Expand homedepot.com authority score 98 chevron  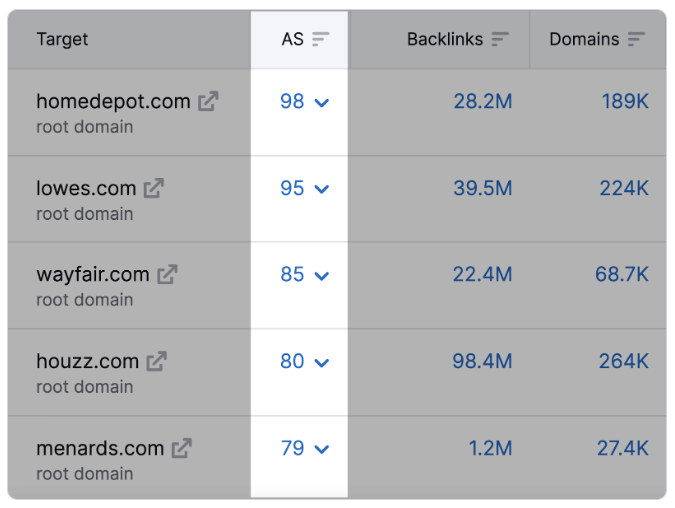pyautogui.click(x=322, y=103)
